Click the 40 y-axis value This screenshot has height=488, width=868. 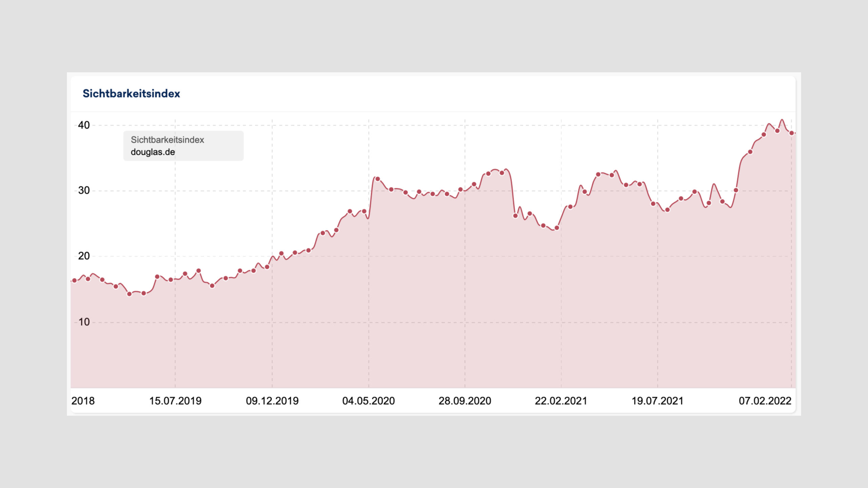tap(84, 125)
